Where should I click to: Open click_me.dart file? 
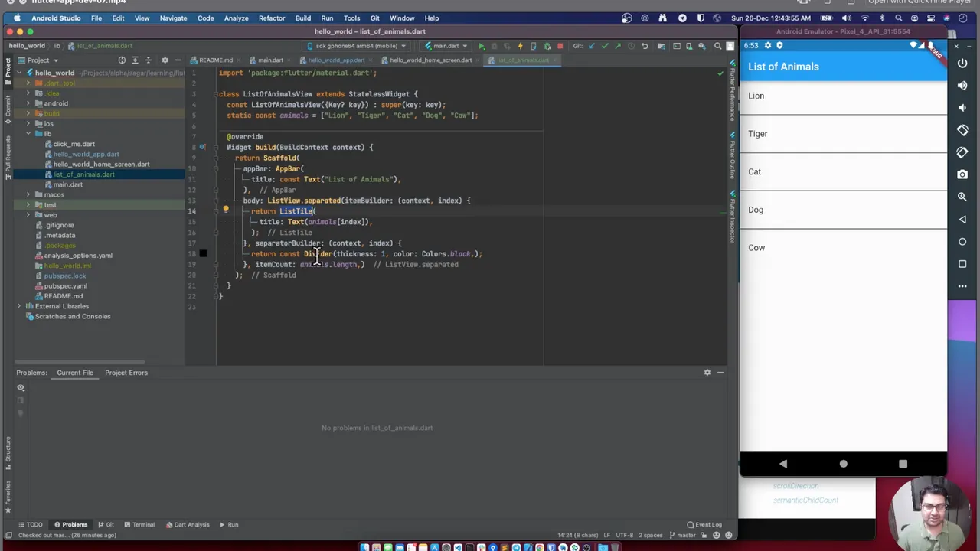point(73,144)
